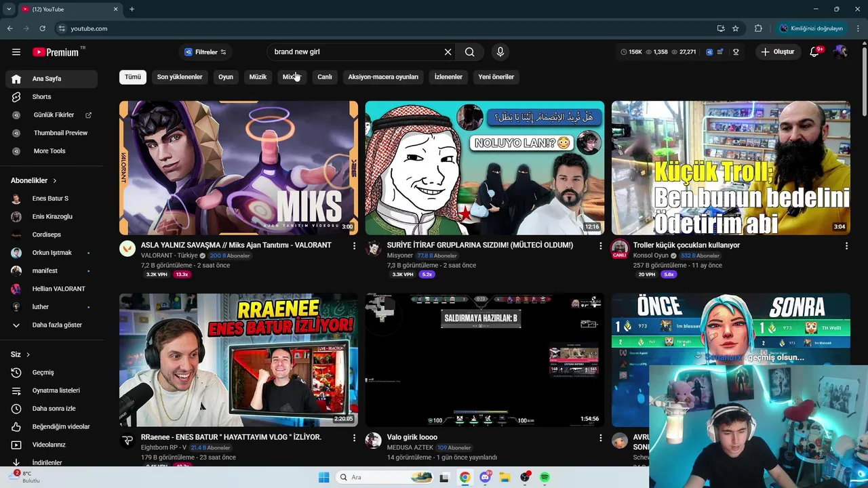868x488 pixels.
Task: Open options menu for Suriye İtiraf video
Action: pos(600,246)
